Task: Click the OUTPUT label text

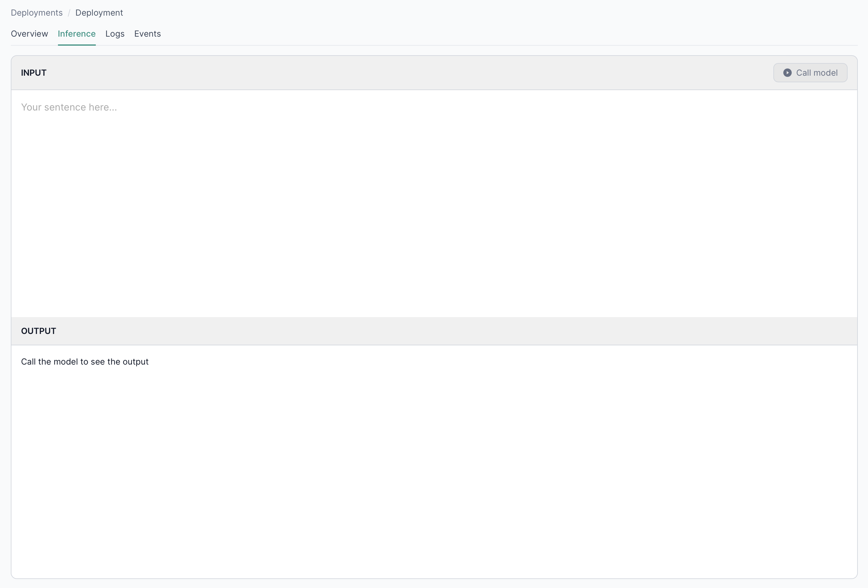Action: point(38,331)
